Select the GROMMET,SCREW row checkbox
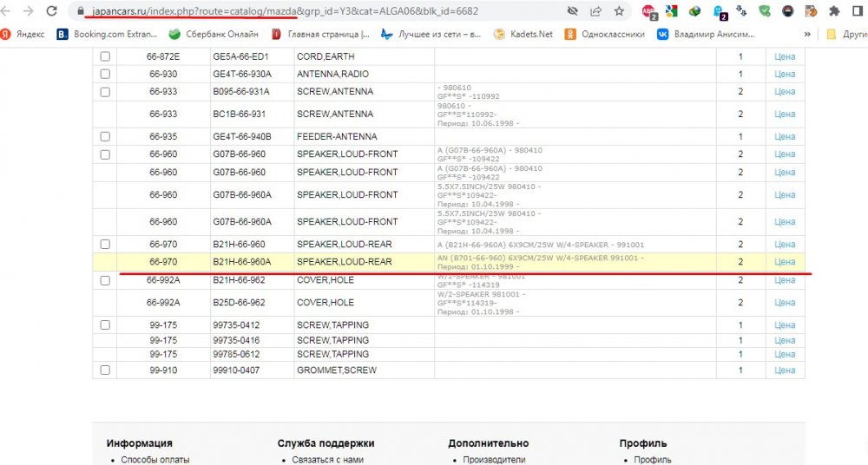The image size is (868, 465). click(105, 370)
